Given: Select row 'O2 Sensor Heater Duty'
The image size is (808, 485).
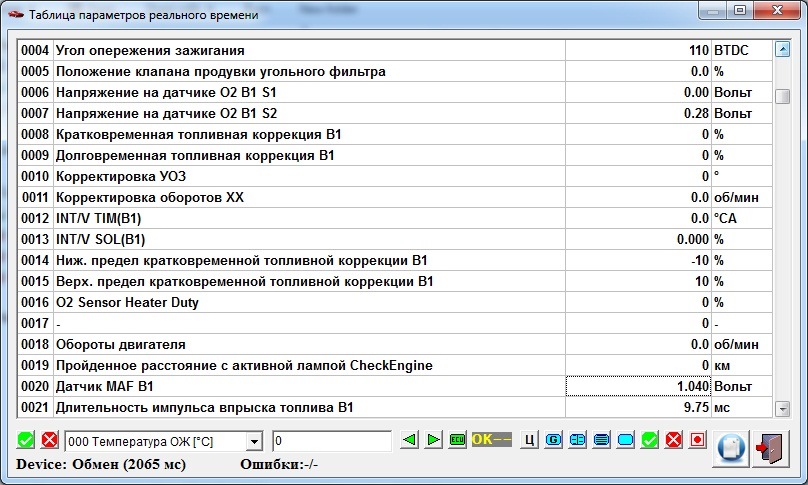Looking at the screenshot, I should [x=395, y=302].
